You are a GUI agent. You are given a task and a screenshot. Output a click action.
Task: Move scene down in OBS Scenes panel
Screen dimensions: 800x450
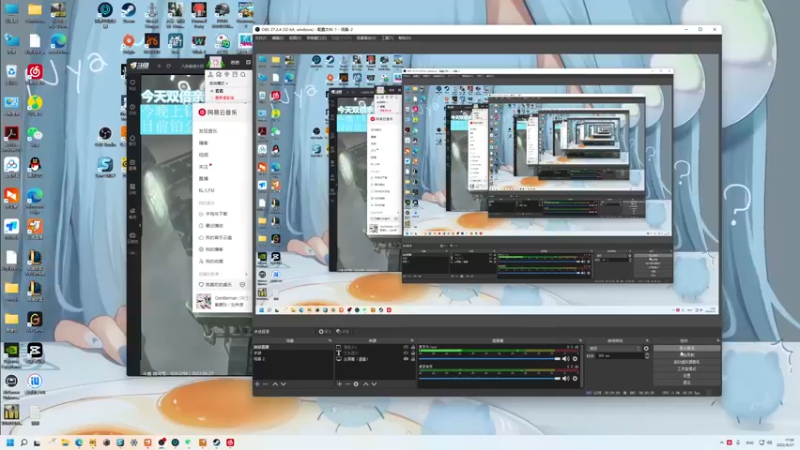284,384
